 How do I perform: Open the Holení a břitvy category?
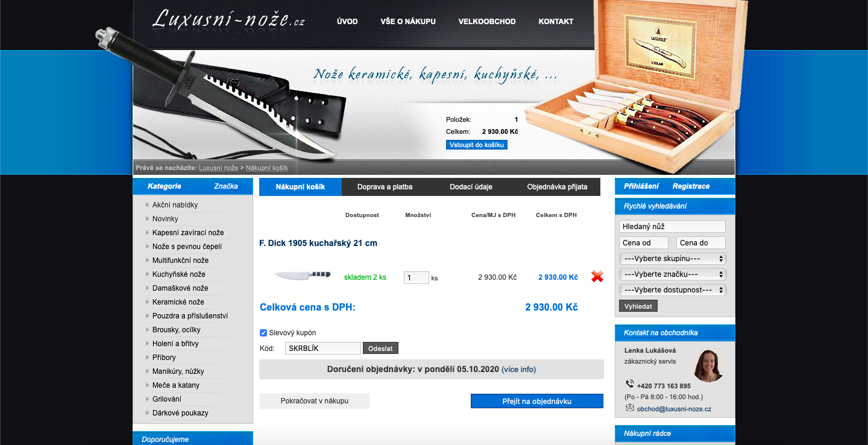[x=175, y=344]
